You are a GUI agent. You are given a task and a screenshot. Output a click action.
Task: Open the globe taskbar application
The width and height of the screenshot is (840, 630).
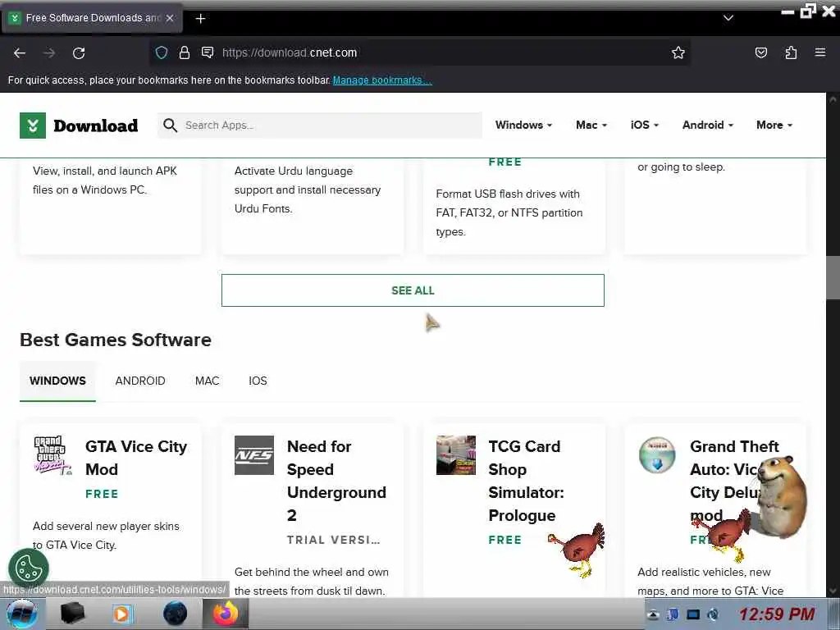[x=175, y=614]
